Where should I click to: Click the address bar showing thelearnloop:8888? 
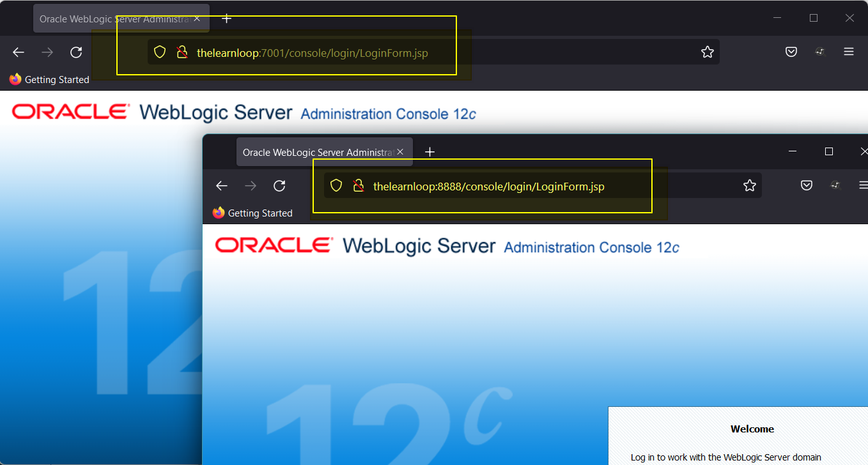tap(543, 186)
